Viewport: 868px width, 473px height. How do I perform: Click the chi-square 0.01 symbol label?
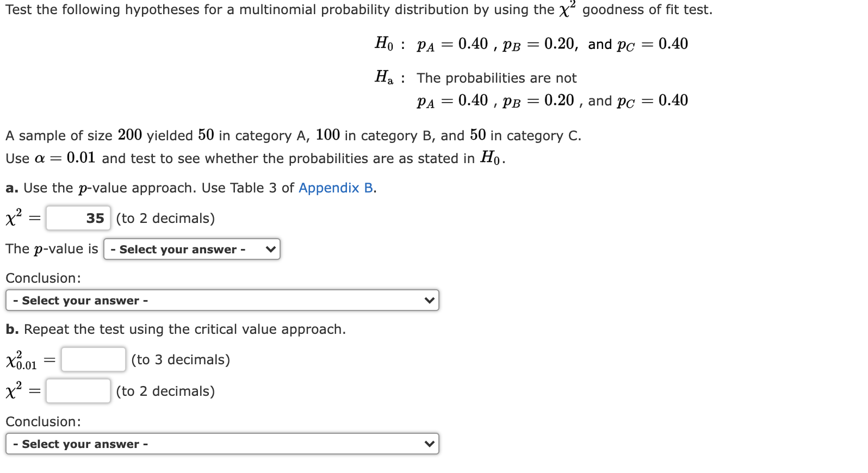[21, 359]
